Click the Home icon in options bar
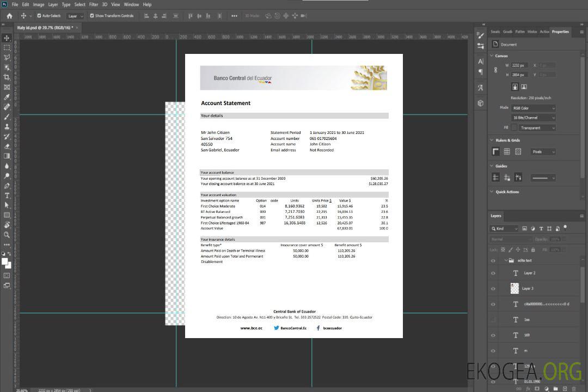588x392 pixels. click(9, 16)
